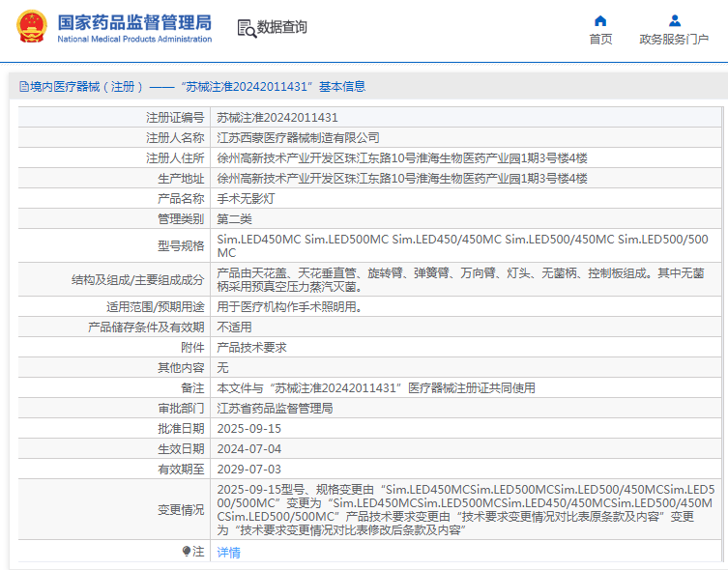The width and height of the screenshot is (728, 570).
Task: Click the 无 value in 其他内容 row
Action: pyautogui.click(x=223, y=368)
